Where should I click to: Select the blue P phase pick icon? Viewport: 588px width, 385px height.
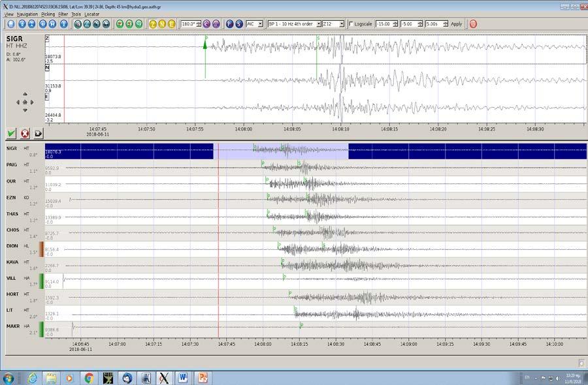229,24
